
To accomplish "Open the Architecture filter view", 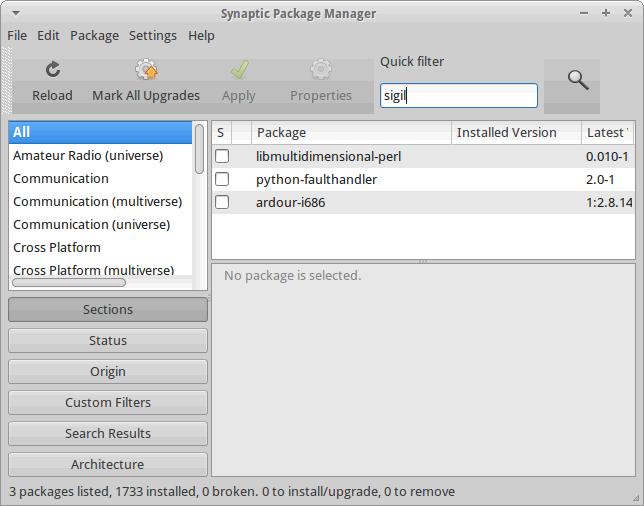I will tap(108, 465).
